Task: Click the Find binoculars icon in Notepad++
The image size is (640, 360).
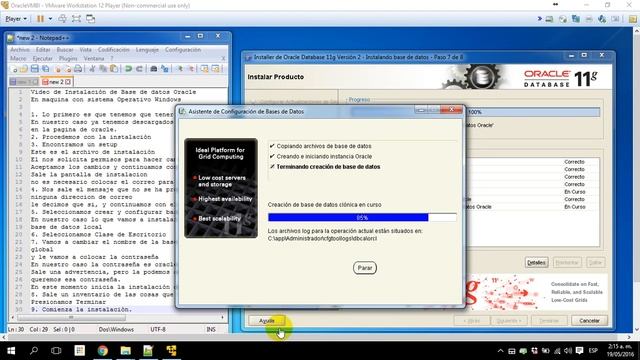Action: pos(153,69)
